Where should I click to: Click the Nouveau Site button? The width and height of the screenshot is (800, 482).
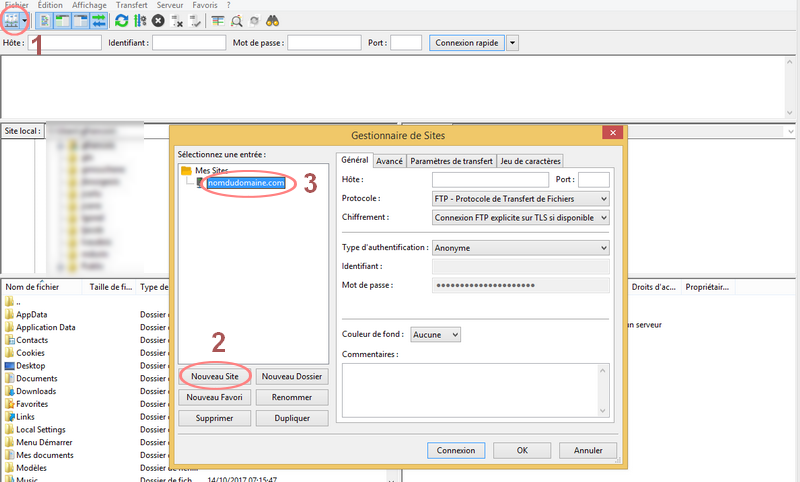point(214,376)
